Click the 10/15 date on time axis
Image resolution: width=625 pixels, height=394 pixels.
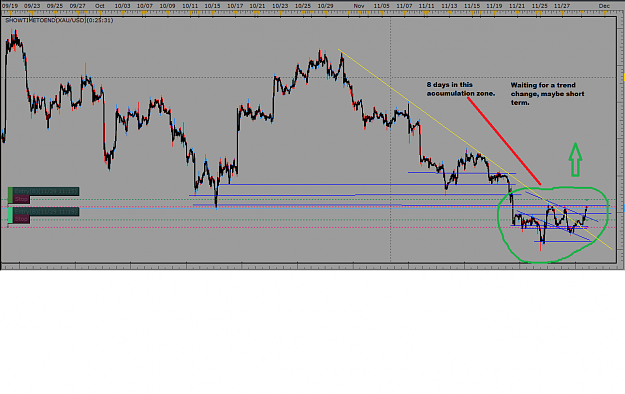[212, 6]
